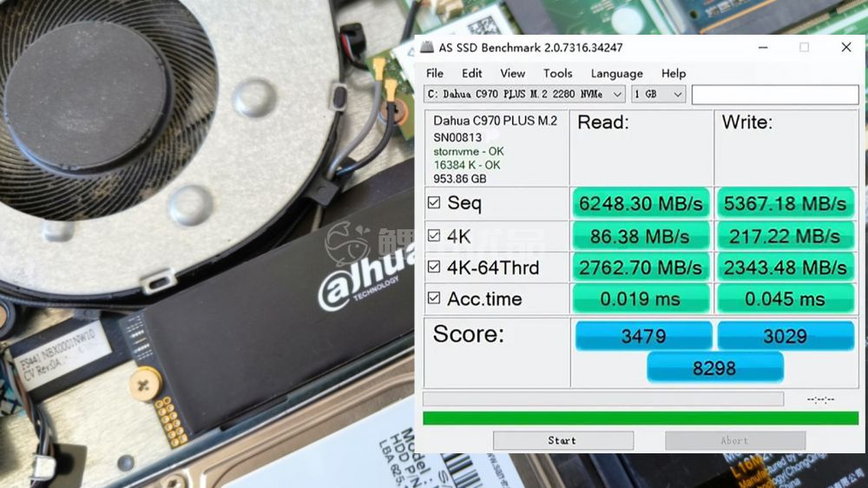Viewport: 868px width, 488px height.
Task: Toggle the Acc.time test checkbox
Action: [434, 299]
